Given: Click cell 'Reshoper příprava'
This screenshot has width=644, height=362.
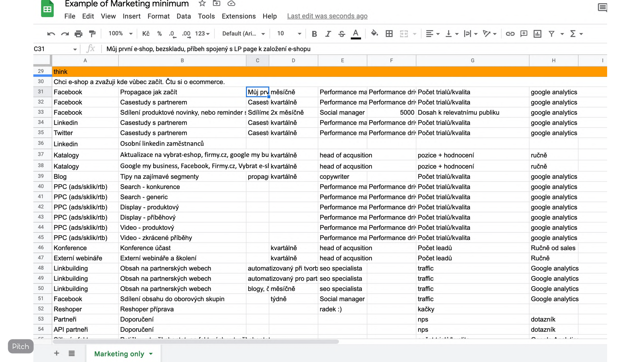Looking at the screenshot, I should coord(182,309).
